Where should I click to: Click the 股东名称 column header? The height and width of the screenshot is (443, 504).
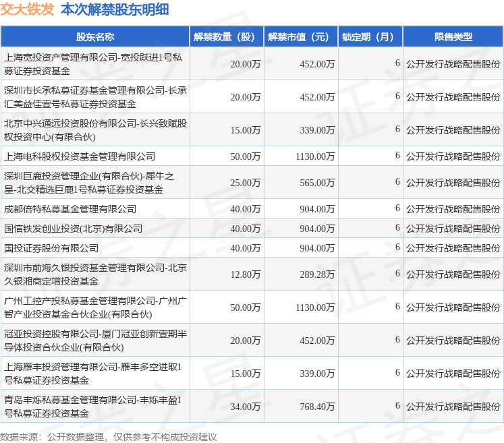95,37
